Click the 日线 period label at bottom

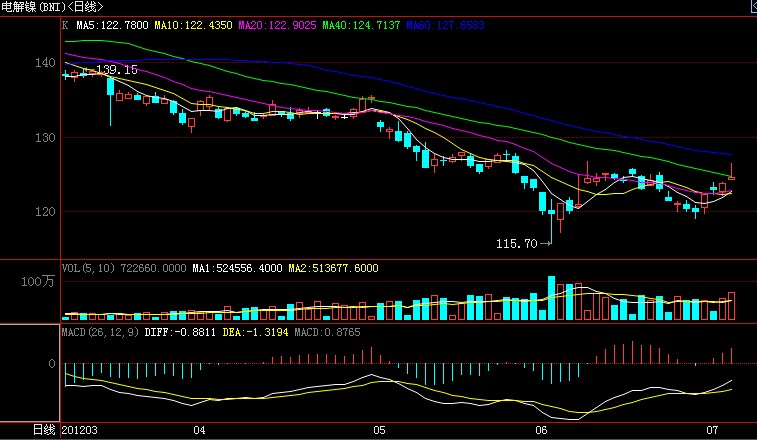(44, 429)
